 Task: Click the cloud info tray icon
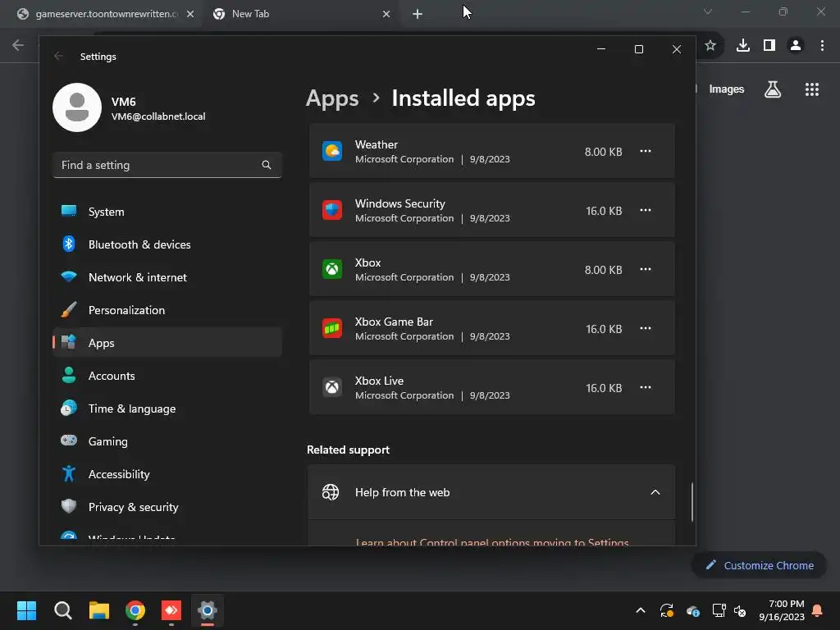(692, 610)
